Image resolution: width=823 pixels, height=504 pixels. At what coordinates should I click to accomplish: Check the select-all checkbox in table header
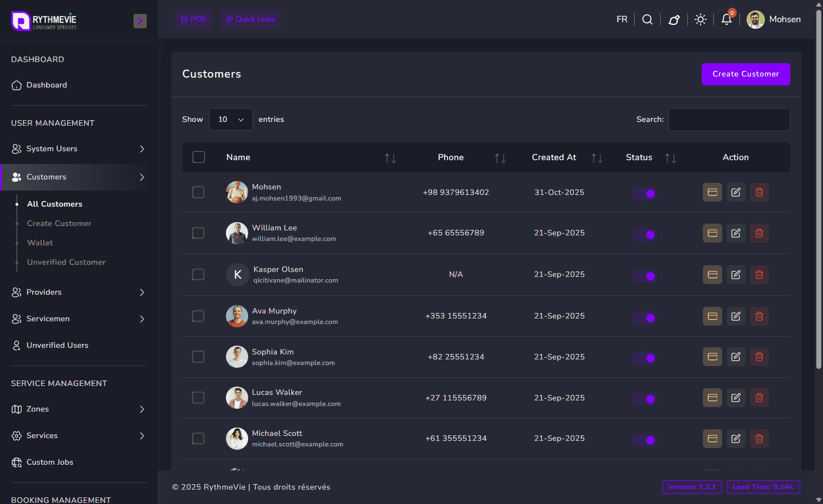pos(199,157)
